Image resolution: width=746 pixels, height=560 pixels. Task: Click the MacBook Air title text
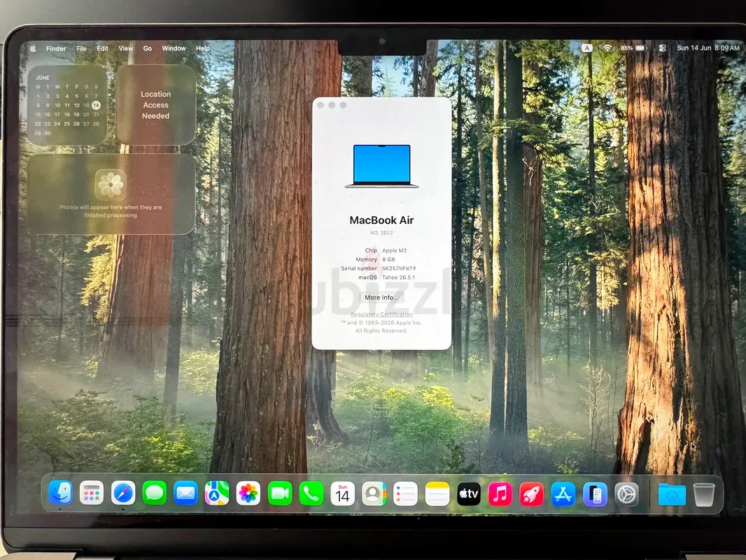tap(381, 220)
